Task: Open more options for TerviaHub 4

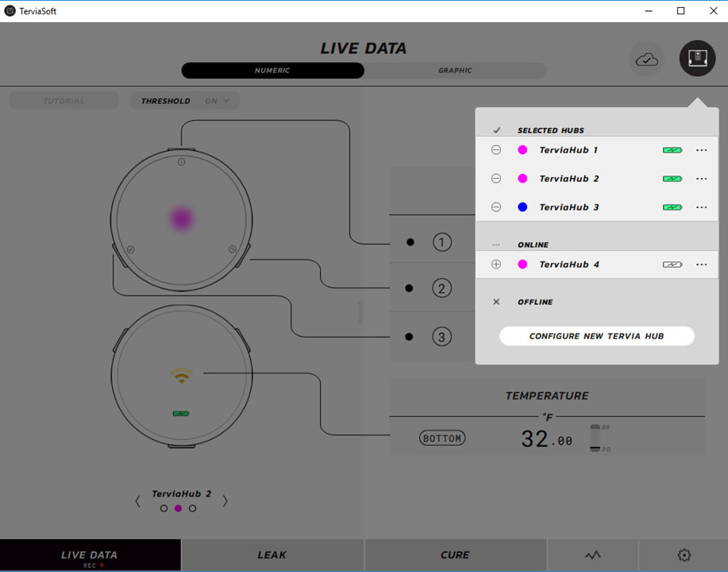Action: [702, 265]
